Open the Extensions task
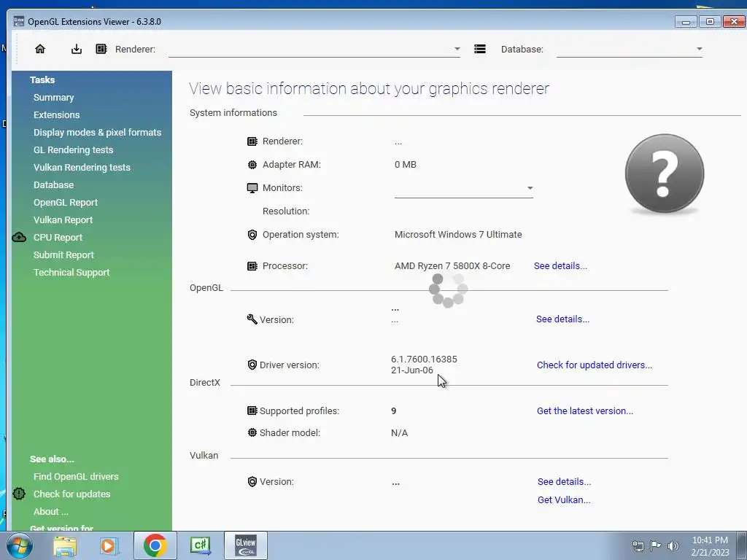The width and height of the screenshot is (747, 560). pyautogui.click(x=57, y=114)
